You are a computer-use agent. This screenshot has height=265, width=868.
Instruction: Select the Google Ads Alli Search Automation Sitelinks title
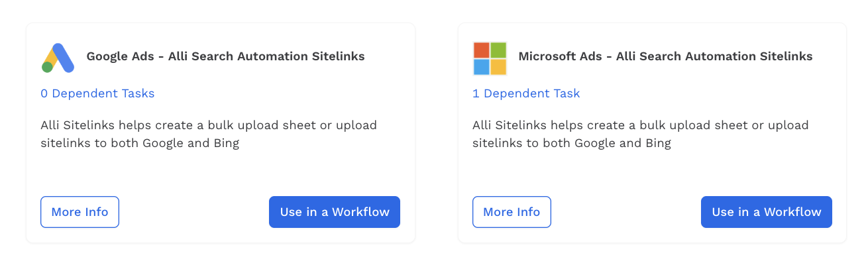click(x=225, y=56)
